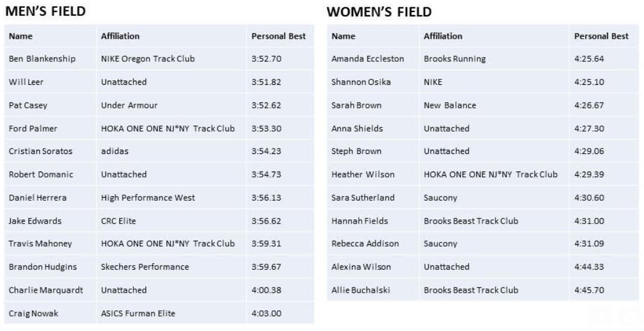The width and height of the screenshot is (644, 331).
Task: Click Robert Domanic's time 3:54.73
Action: [266, 175]
